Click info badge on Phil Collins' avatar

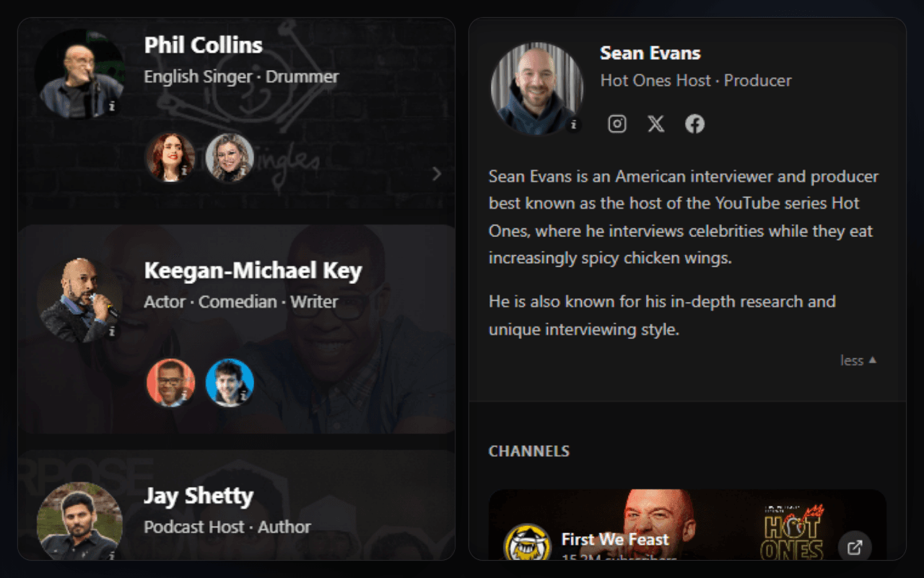(113, 106)
